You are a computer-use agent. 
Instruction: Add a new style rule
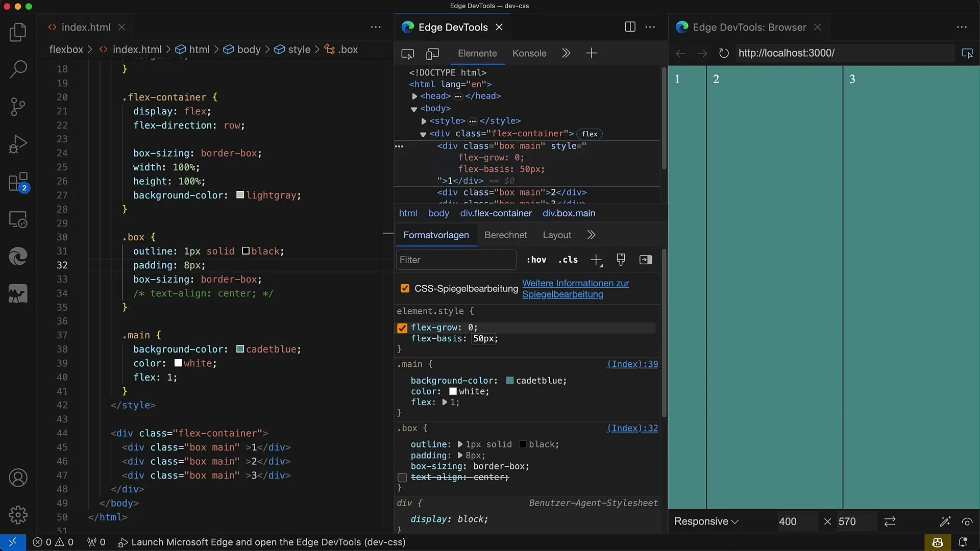pyautogui.click(x=596, y=260)
